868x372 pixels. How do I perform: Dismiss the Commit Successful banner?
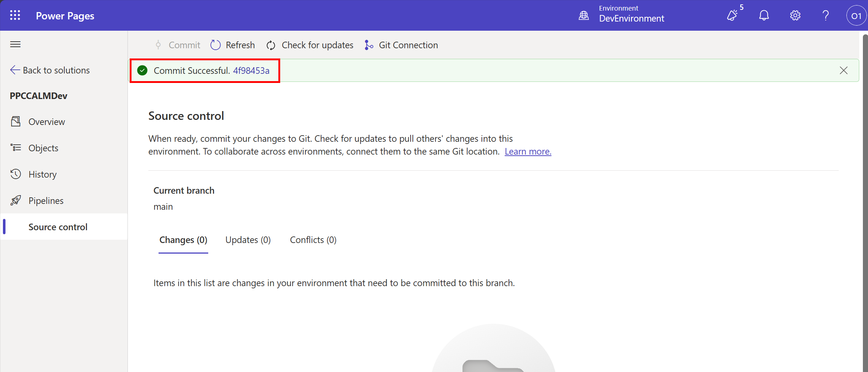(844, 70)
